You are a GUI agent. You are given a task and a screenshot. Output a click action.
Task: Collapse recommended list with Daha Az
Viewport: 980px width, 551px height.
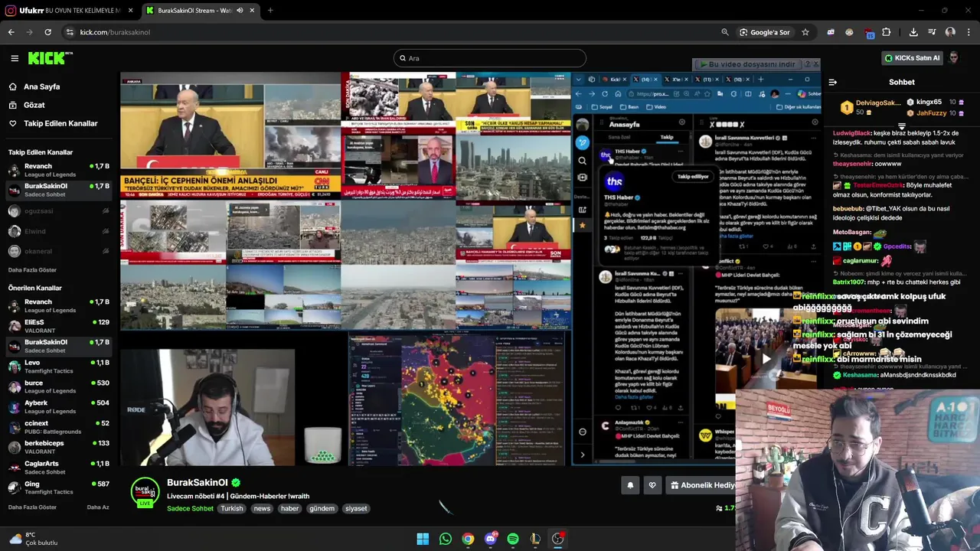pyautogui.click(x=98, y=507)
